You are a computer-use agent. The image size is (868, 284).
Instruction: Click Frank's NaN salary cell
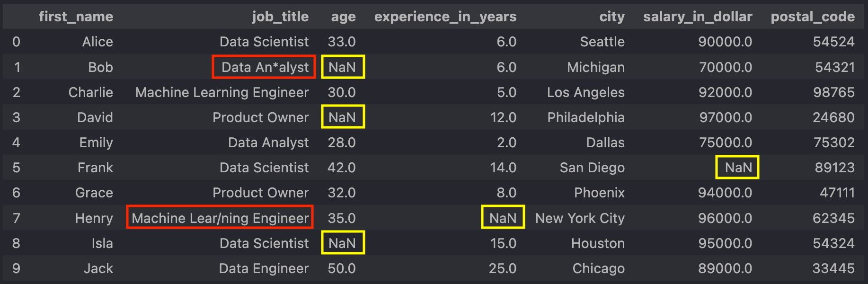[x=737, y=167]
